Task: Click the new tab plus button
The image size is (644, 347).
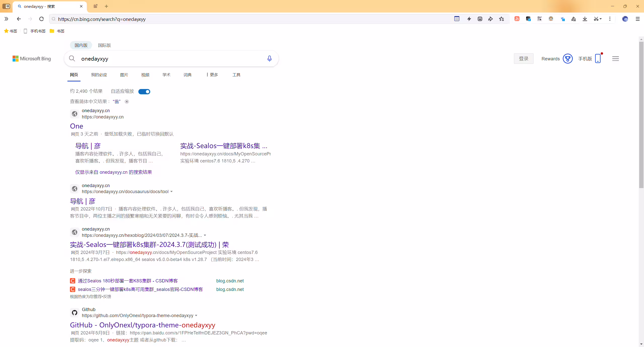Action: coord(106,6)
